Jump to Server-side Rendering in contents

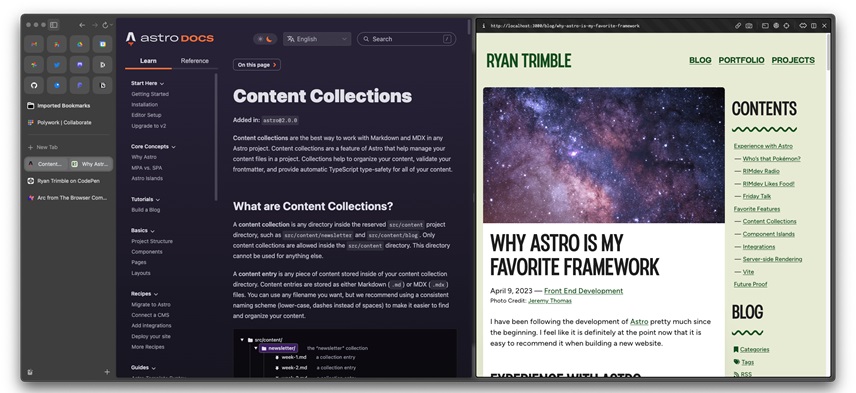[x=772, y=259]
